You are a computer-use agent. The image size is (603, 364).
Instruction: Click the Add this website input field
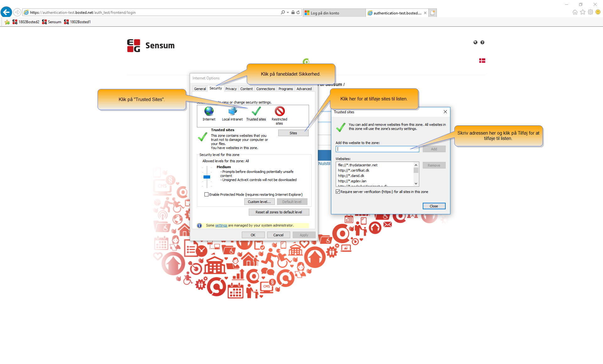pos(377,149)
